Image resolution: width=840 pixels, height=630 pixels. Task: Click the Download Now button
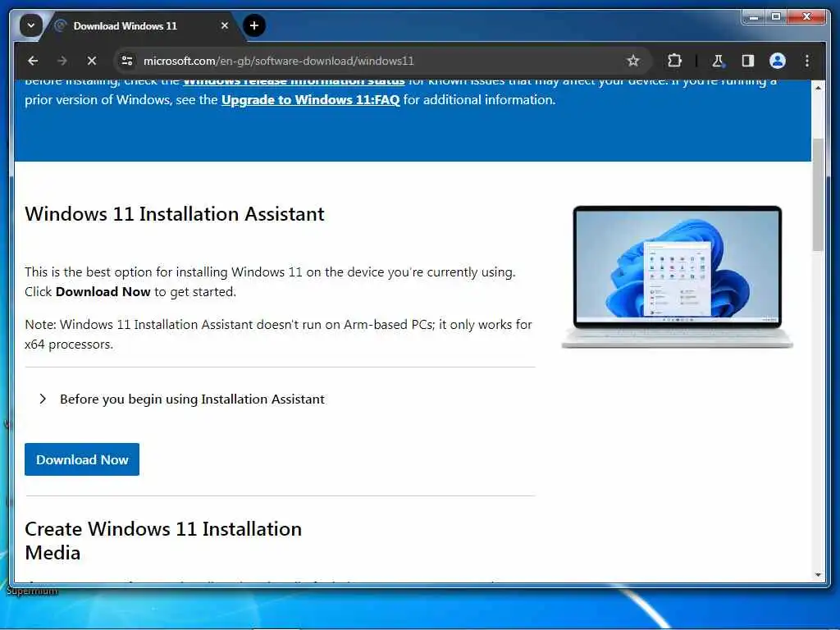(82, 459)
